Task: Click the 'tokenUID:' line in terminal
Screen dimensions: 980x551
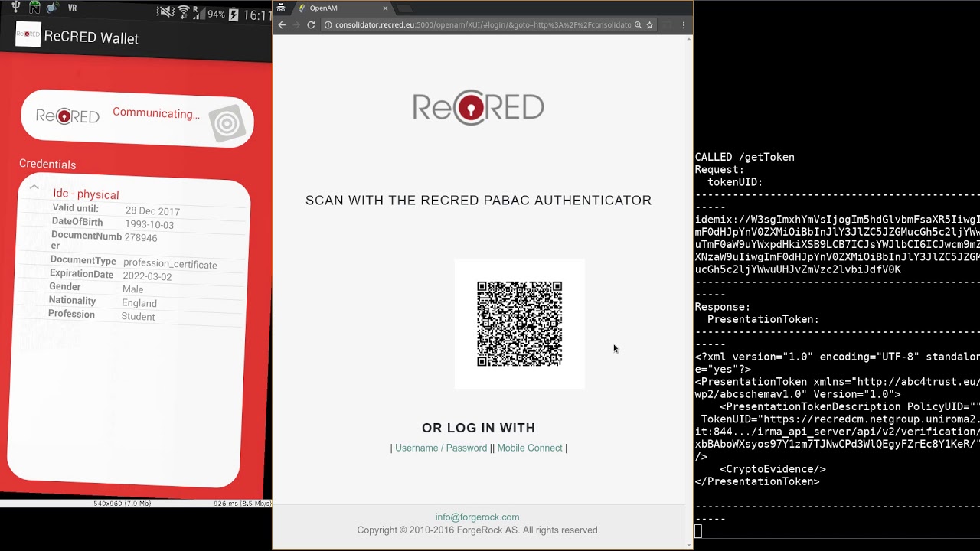Action: click(735, 182)
